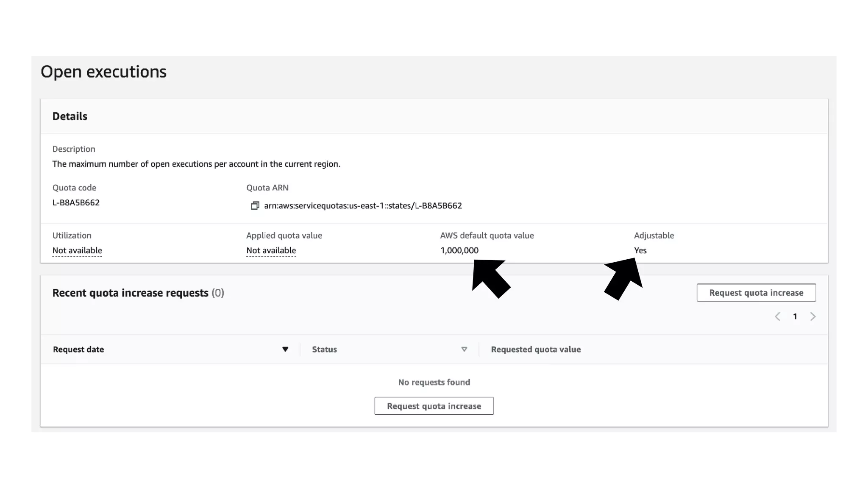Sort by Status column arrow
Screen dimensions: 868x488
pos(464,349)
